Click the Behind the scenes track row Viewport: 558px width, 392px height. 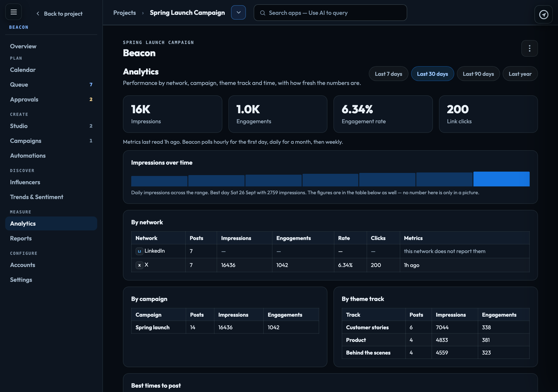(436, 353)
